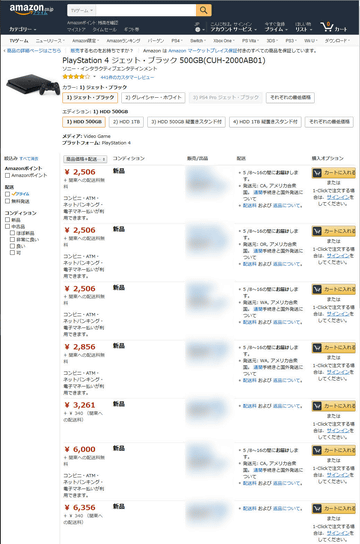Open the マイストア header link
This screenshot has height=544, width=360.
click(x=76, y=29)
